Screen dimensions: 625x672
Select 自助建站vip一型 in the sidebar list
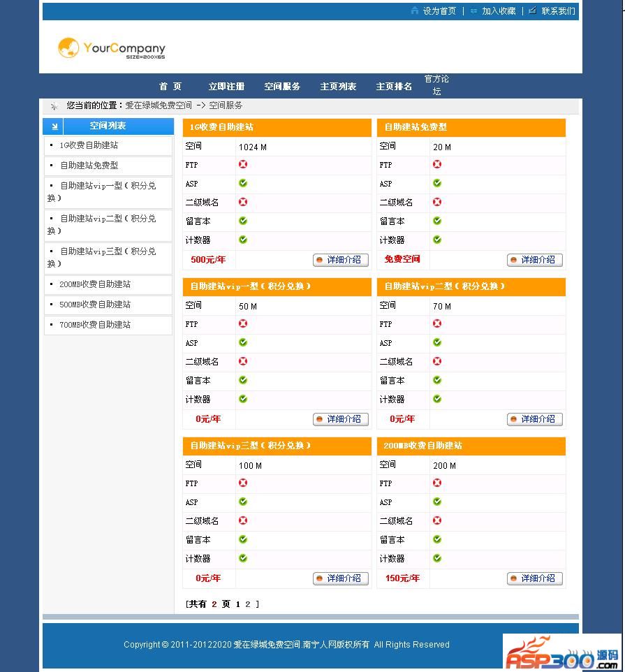point(102,191)
